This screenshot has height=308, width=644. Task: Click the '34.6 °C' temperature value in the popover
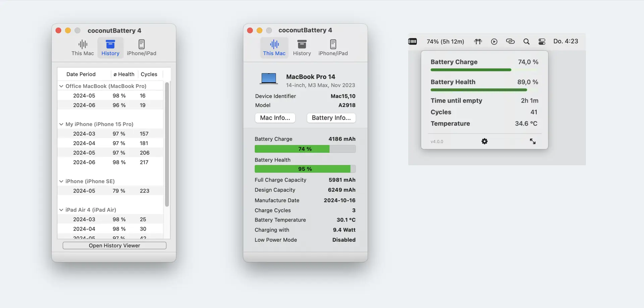(526, 124)
